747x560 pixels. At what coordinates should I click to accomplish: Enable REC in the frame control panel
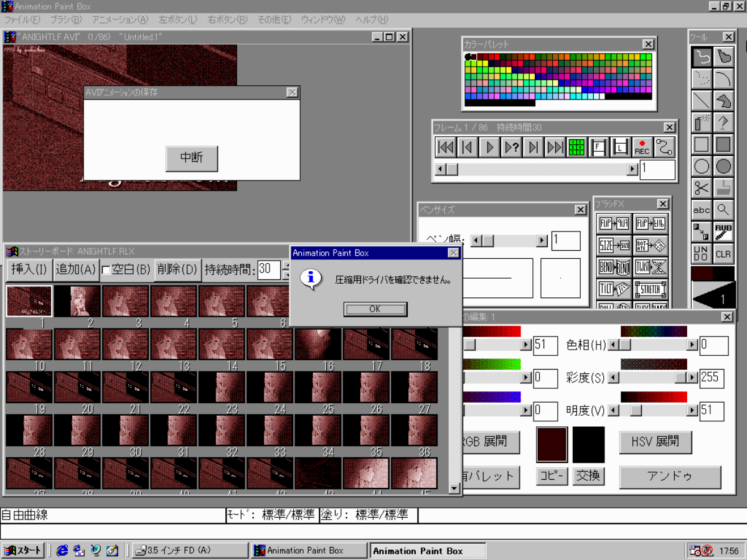(x=642, y=147)
